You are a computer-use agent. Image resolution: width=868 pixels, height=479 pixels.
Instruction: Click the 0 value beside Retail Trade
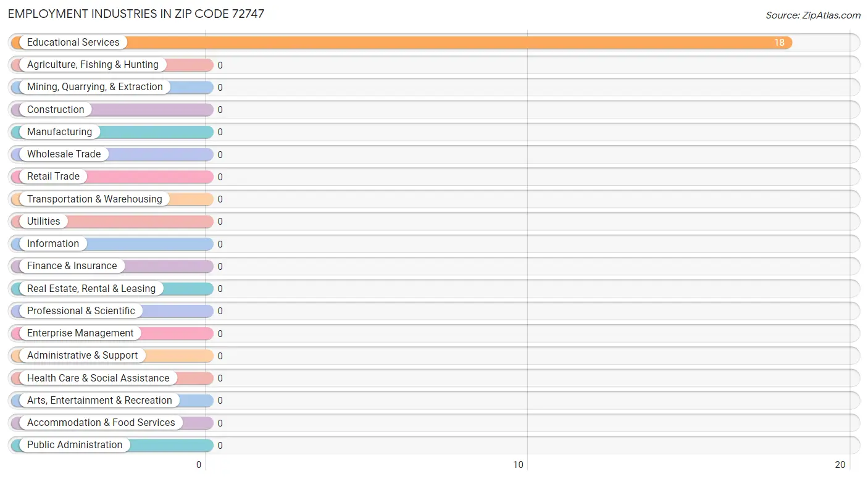[x=220, y=177]
